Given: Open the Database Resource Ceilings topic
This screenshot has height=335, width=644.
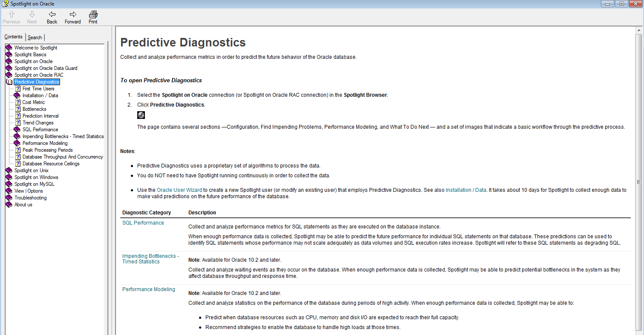Looking at the screenshot, I should (51, 164).
